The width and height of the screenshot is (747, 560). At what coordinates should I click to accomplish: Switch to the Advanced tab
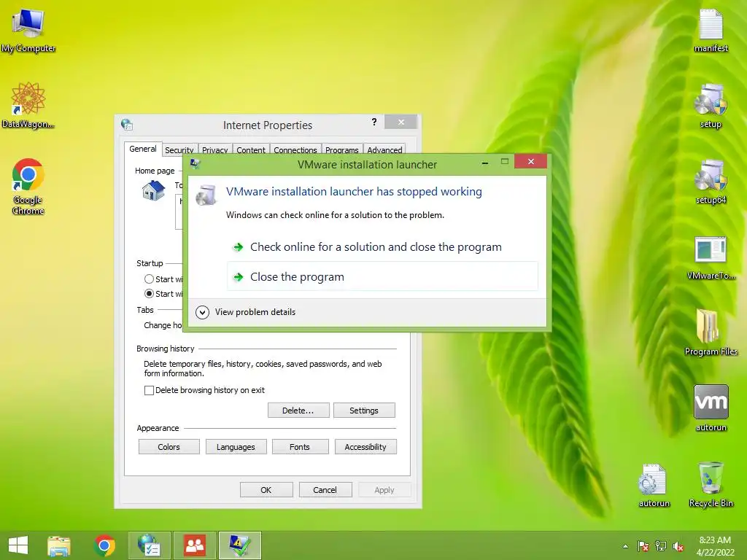tap(384, 149)
